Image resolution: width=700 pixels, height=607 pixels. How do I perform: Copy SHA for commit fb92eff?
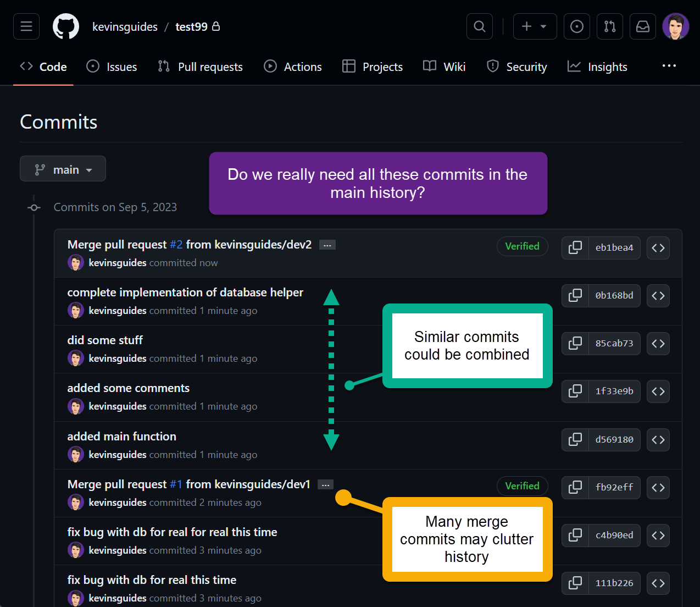(x=575, y=488)
